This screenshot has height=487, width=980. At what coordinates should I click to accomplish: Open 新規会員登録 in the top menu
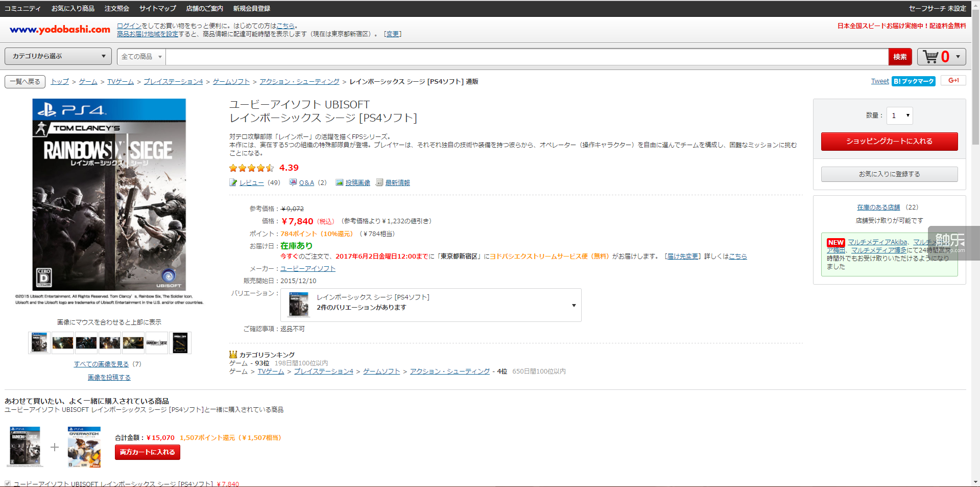tap(251, 8)
